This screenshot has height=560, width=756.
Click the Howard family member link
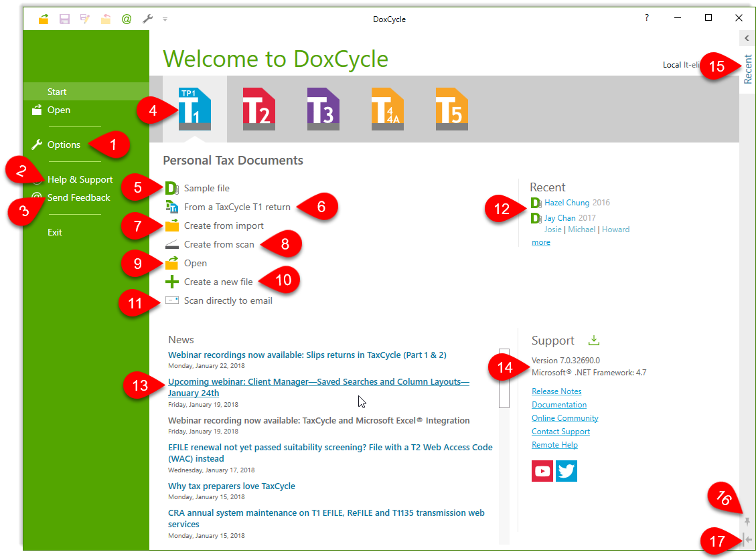(x=615, y=230)
